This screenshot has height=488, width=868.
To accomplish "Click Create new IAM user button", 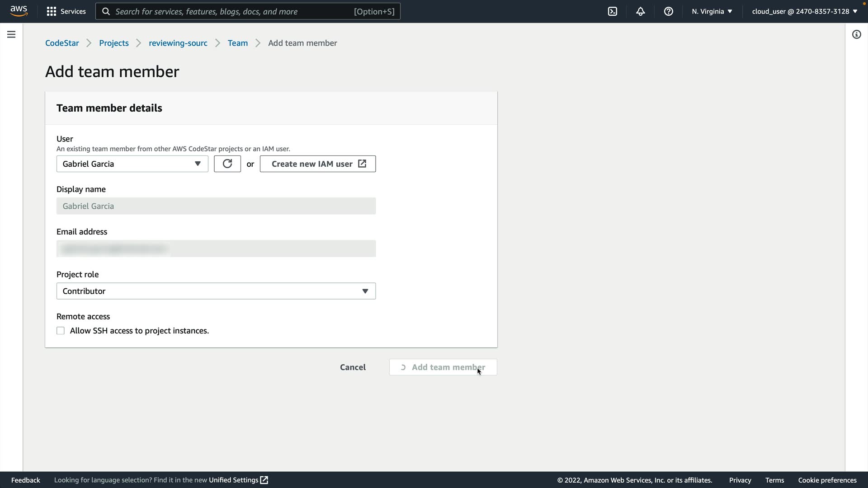I will (317, 164).
